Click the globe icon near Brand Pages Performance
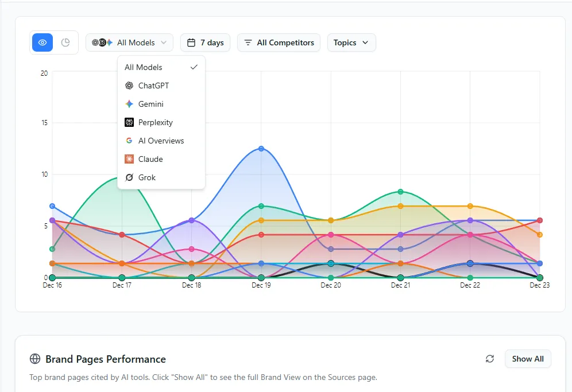572x392 pixels. [x=35, y=359]
